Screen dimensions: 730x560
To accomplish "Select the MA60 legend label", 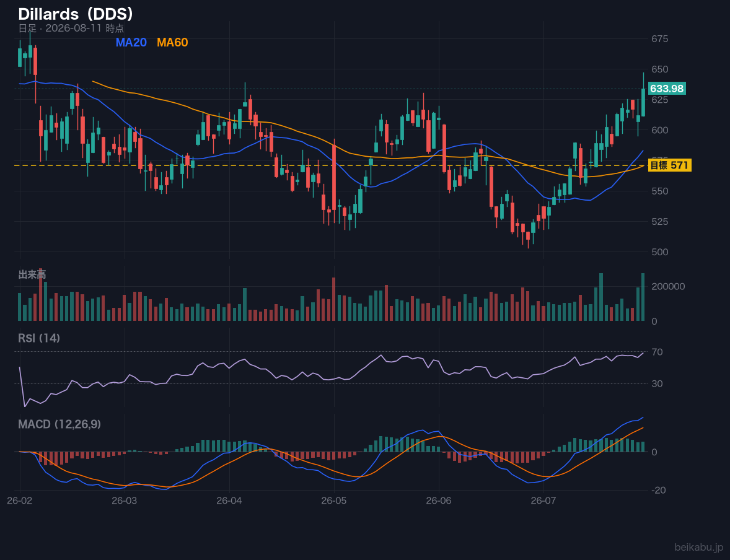I will click(172, 42).
